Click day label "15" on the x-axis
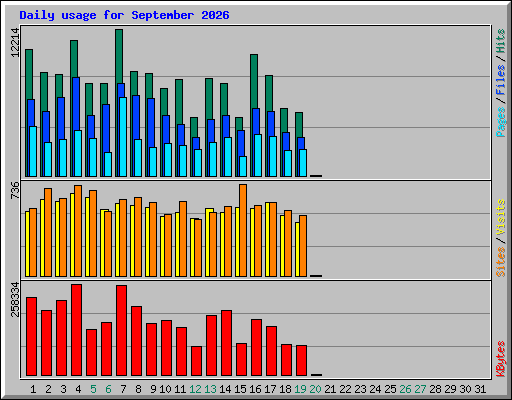Screen dimensions: 512x400 pos(240,389)
